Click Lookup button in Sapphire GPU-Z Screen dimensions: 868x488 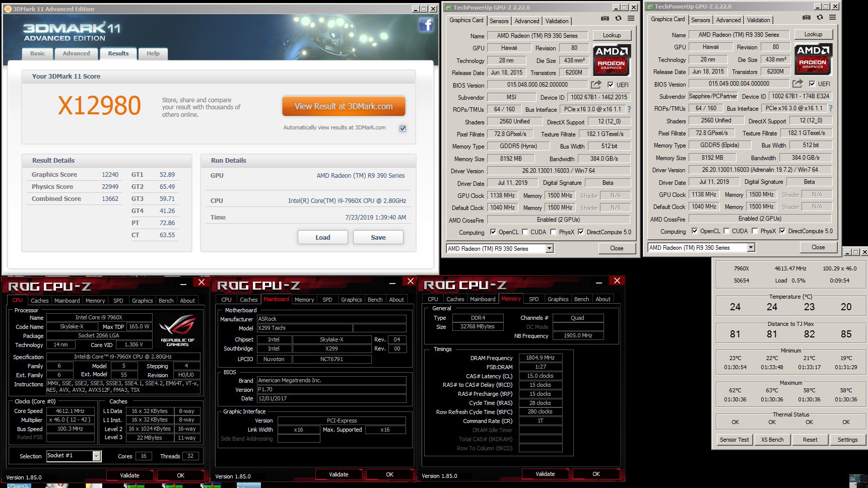tap(813, 34)
